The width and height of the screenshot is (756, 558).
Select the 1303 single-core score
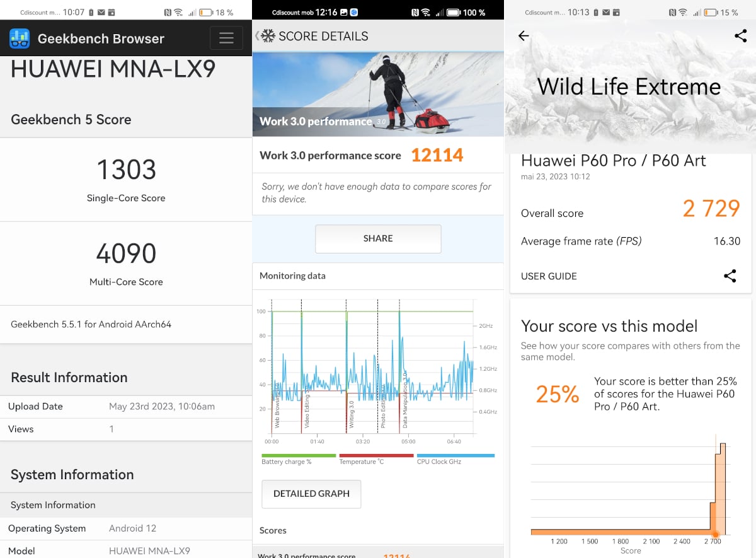126,170
